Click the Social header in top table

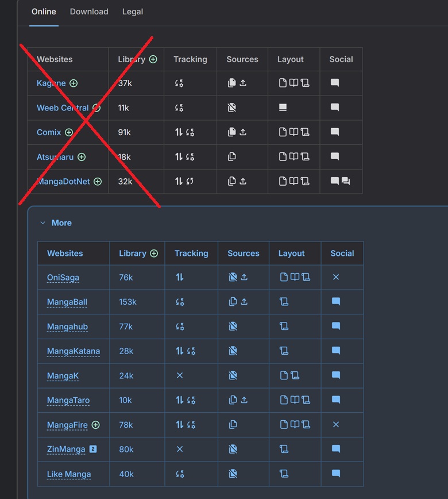pos(341,59)
